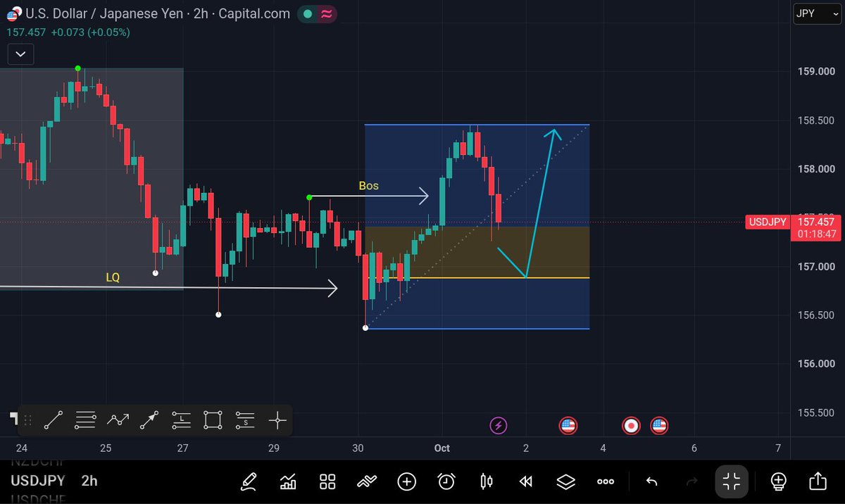Click the 155.500 price scale level
Image resolution: width=845 pixels, height=504 pixels.
pos(815,412)
